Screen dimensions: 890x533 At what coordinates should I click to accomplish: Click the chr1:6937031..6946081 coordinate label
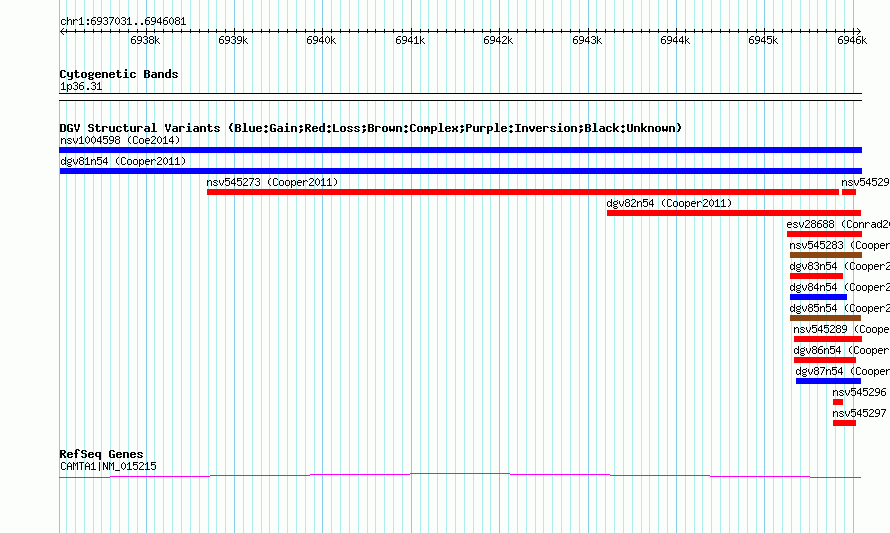[x=123, y=22]
